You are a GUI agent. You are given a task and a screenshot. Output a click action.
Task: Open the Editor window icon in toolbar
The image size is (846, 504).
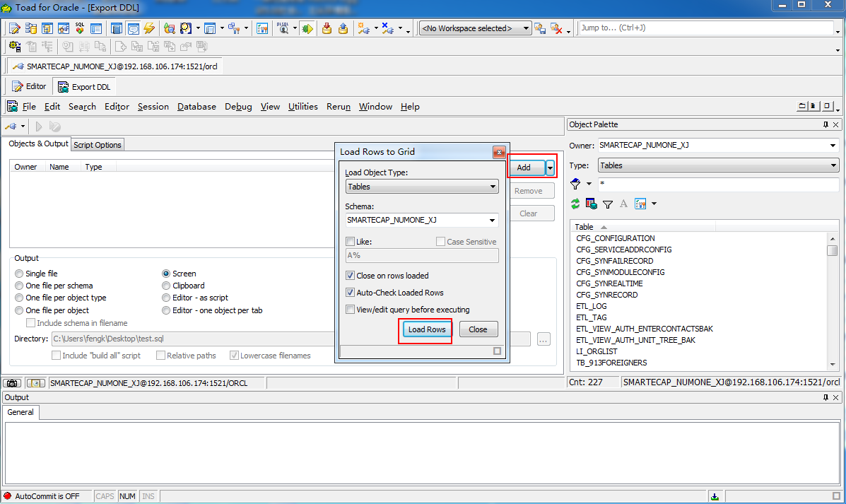pyautogui.click(x=15, y=28)
